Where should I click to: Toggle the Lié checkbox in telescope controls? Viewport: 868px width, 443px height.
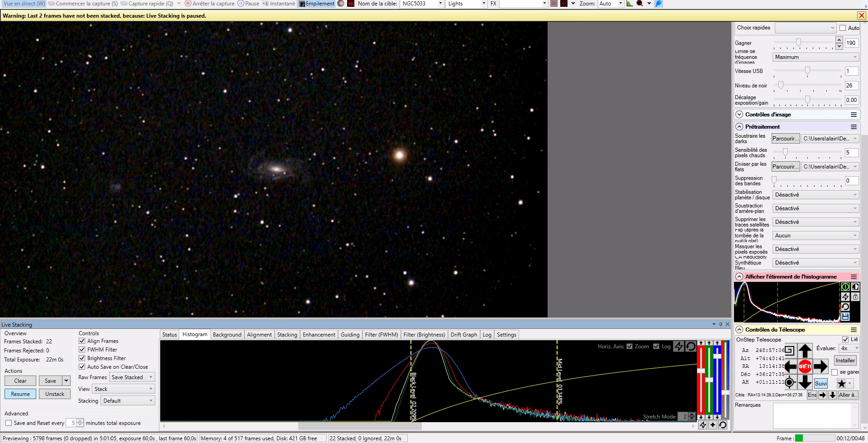pyautogui.click(x=845, y=339)
